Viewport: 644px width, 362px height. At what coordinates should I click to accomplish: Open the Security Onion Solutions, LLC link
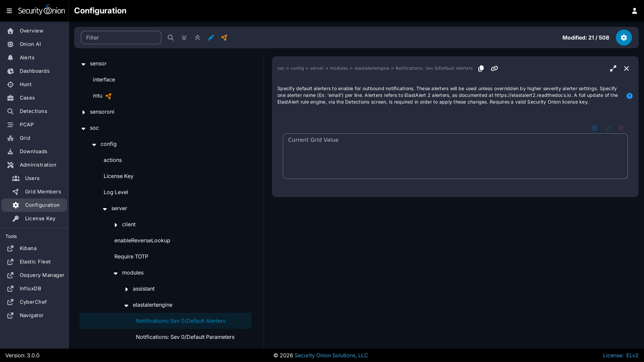click(331, 355)
